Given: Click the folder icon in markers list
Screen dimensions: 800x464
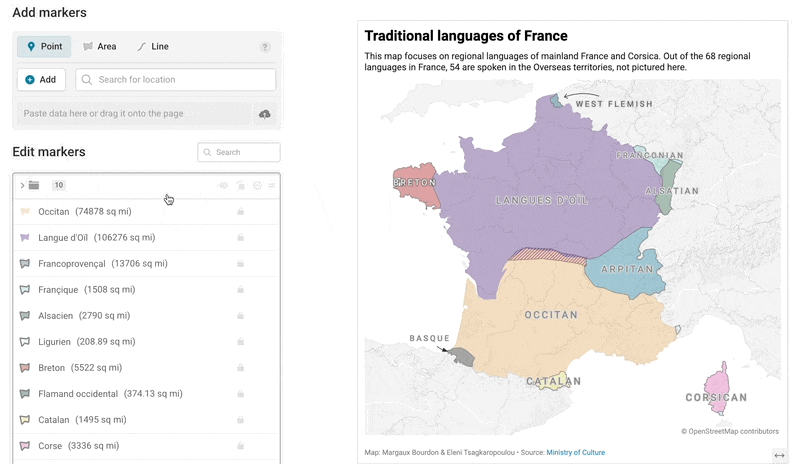Looking at the screenshot, I should [x=34, y=185].
